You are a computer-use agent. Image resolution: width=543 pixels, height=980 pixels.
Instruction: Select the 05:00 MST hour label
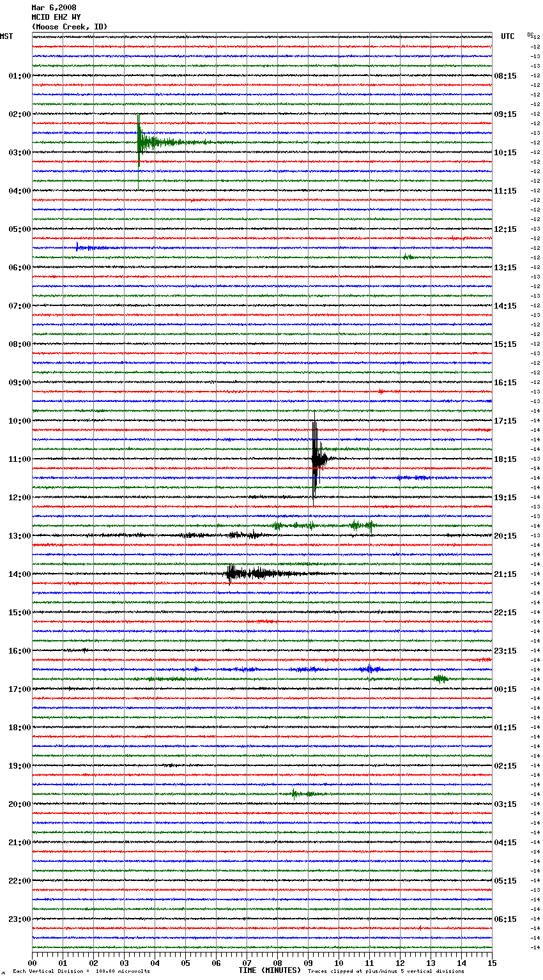coord(20,229)
